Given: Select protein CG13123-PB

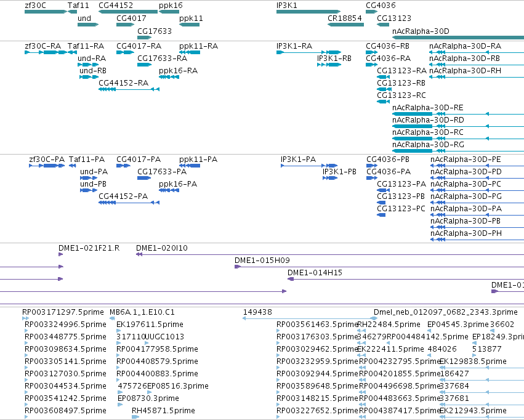Looking at the screenshot, I should [x=381, y=203].
